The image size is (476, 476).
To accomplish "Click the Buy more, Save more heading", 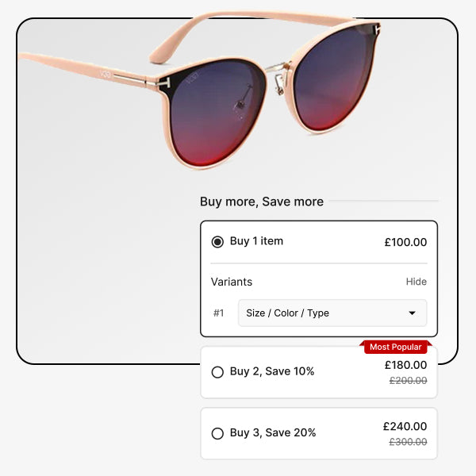I will [x=262, y=202].
